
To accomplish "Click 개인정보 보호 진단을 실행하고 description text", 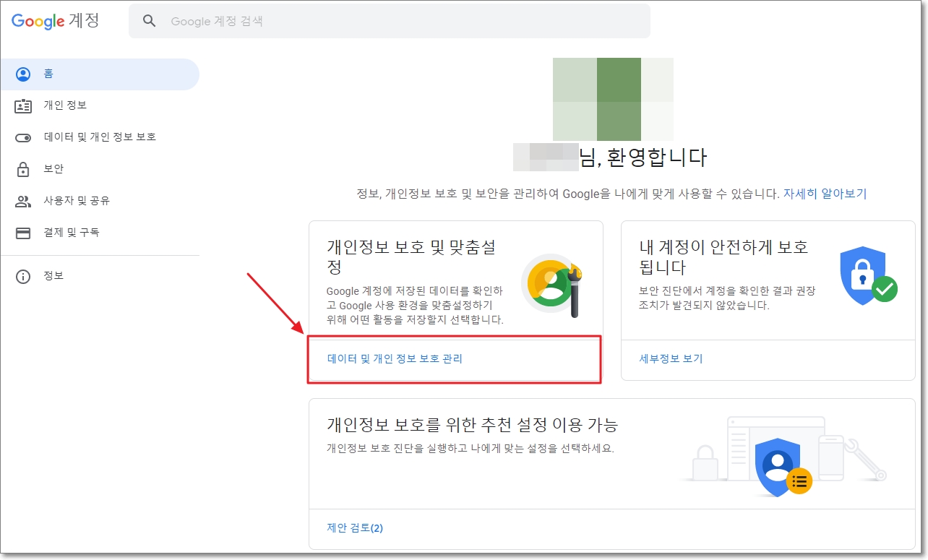I will pos(470,448).
